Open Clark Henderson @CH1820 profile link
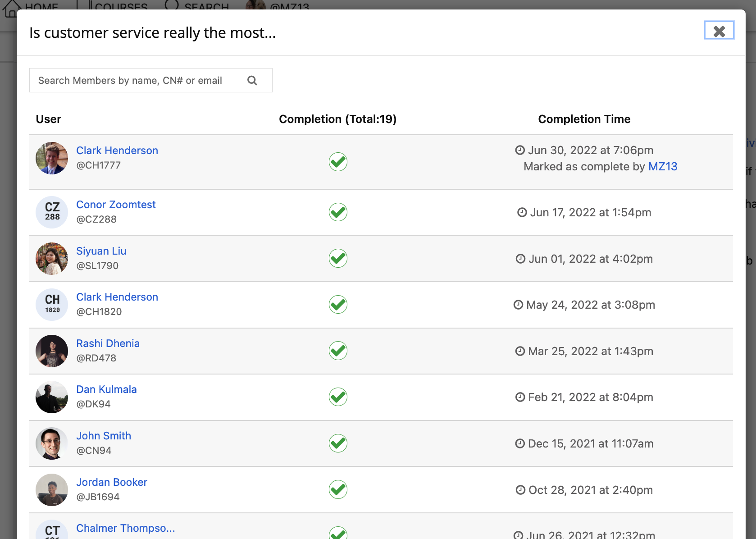The image size is (756, 539). pos(117,297)
